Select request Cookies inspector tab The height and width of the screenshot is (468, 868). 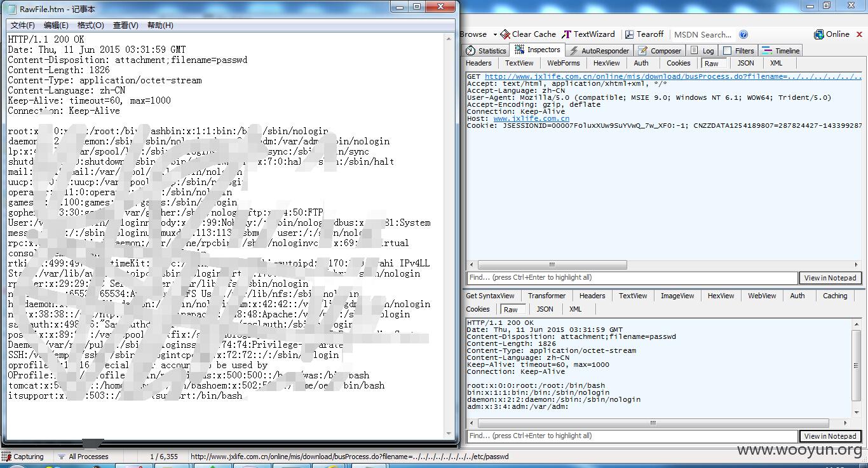click(x=678, y=63)
